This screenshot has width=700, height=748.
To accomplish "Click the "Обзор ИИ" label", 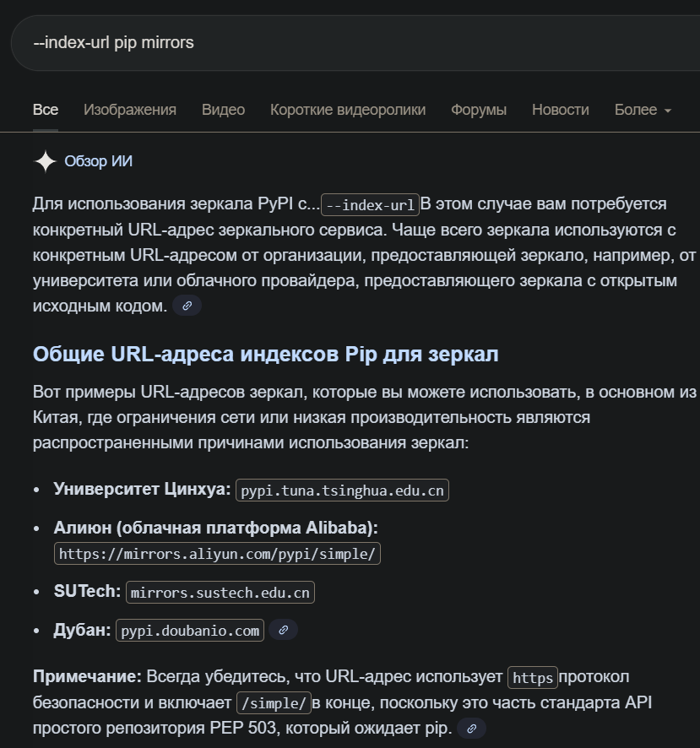I will coord(99,161).
